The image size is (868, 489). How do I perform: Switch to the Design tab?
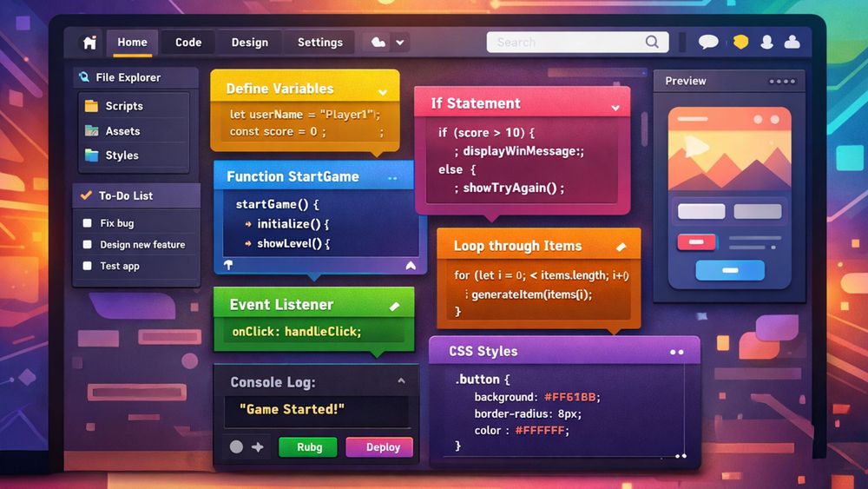tap(250, 42)
